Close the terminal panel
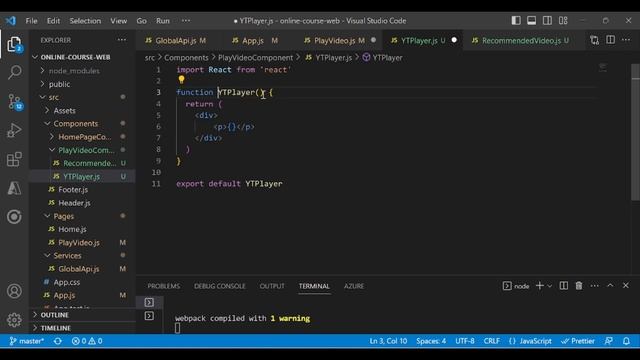 pos(626,286)
